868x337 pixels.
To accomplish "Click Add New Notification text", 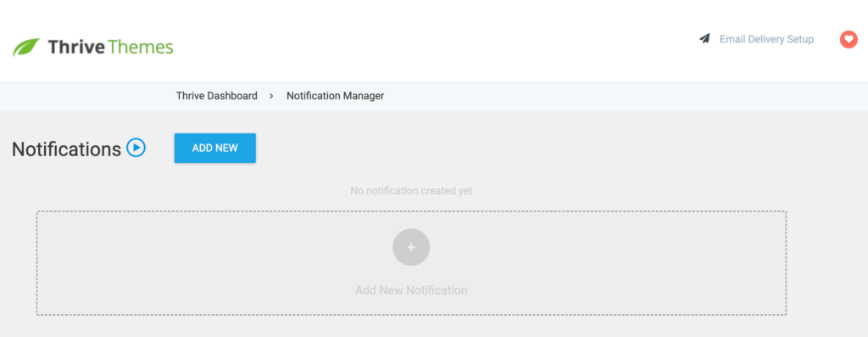I will point(411,289).
